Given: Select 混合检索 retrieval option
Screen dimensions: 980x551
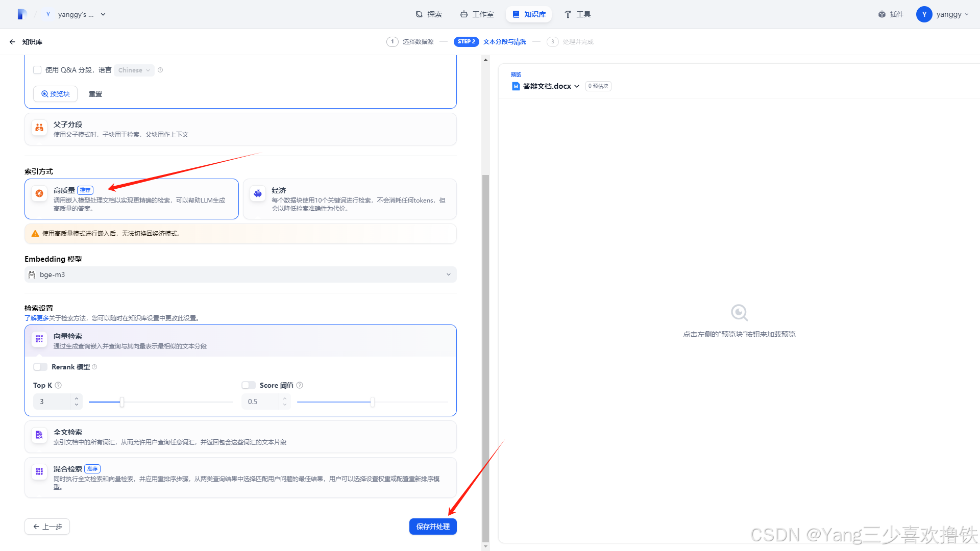Looking at the screenshot, I should 240,478.
